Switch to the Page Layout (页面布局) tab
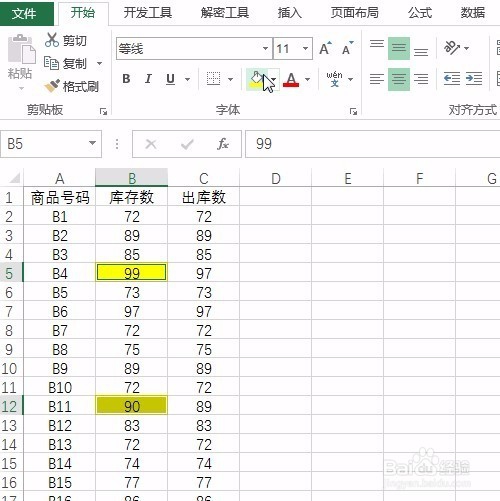This screenshot has height=501, width=500. pos(355,13)
